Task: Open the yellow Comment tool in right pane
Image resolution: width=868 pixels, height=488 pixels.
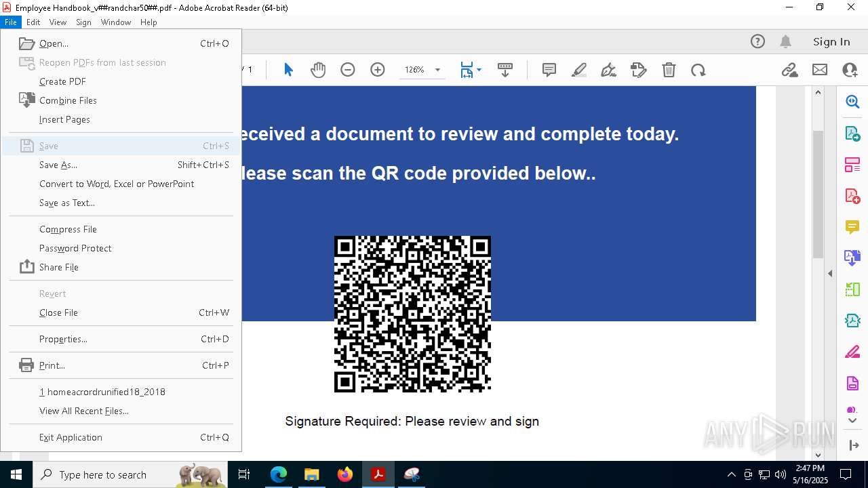Action: (x=852, y=226)
